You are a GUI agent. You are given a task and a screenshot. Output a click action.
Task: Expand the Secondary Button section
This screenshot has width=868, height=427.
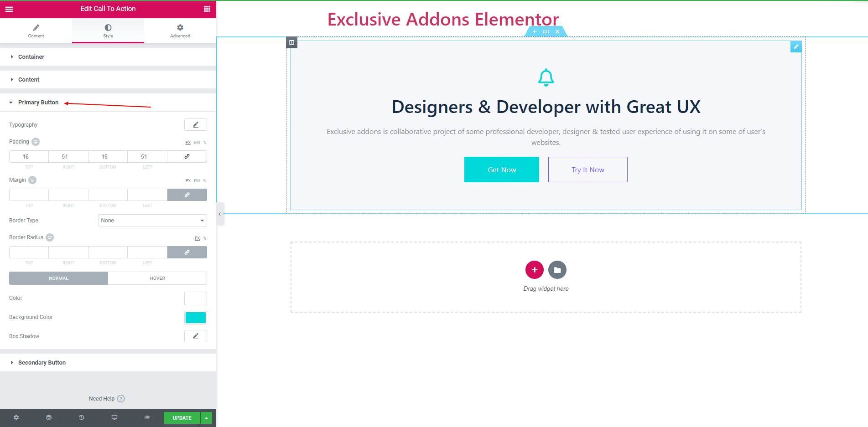point(108,363)
